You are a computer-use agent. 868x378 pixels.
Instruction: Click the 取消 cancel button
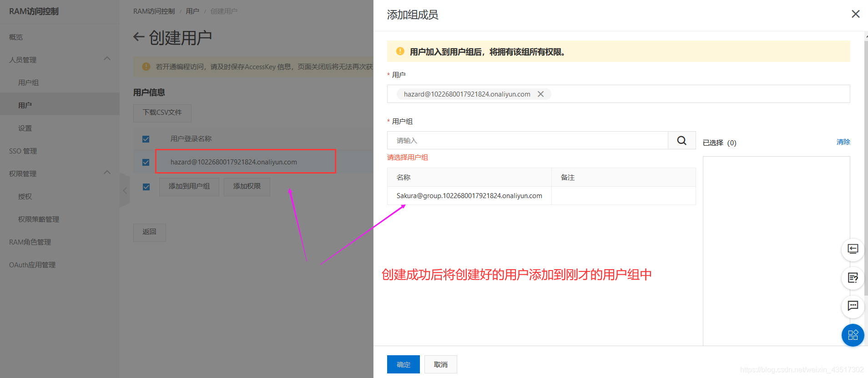pyautogui.click(x=441, y=364)
